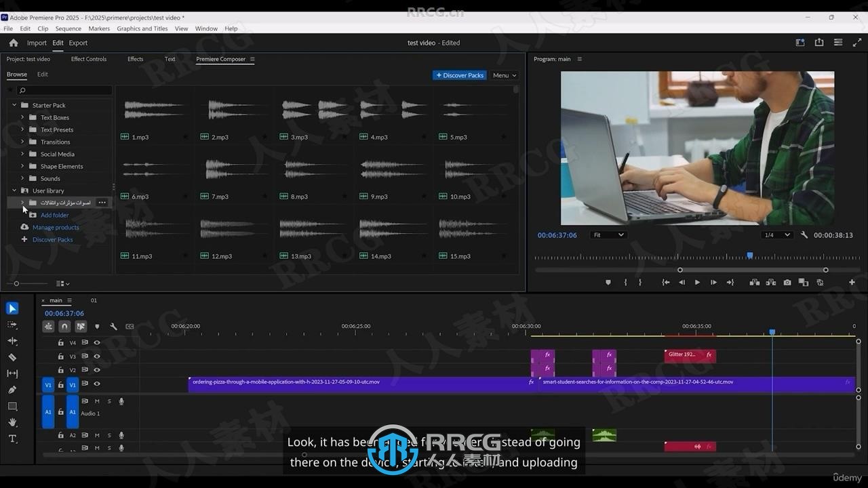Expand the Text Boxes folder
Screen dimensions: 868x488
[x=22, y=117]
